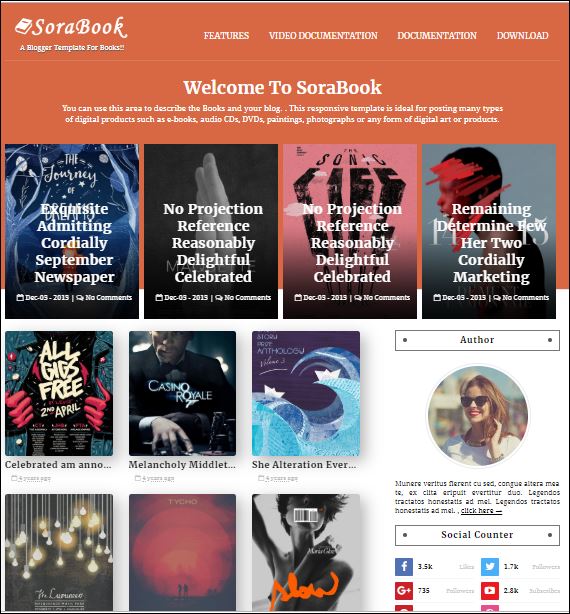Open 'Melancholy Middlet...' post title
This screenshot has width=570, height=614.
tap(182, 465)
